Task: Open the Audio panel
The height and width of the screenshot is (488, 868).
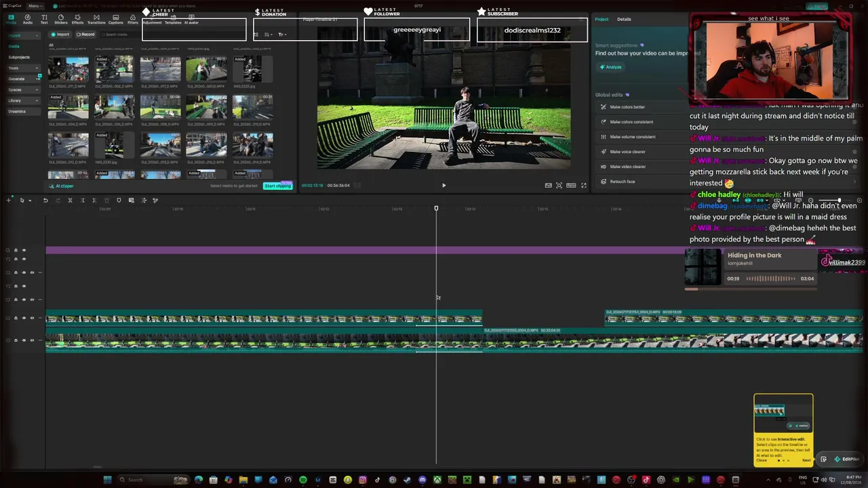Action: tap(28, 19)
